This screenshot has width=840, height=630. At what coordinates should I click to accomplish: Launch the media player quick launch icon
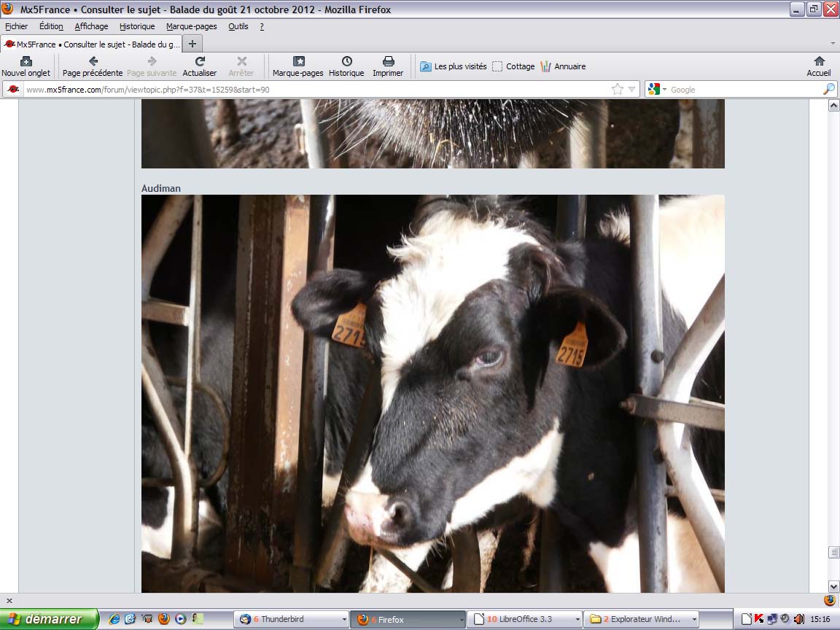tap(181, 619)
